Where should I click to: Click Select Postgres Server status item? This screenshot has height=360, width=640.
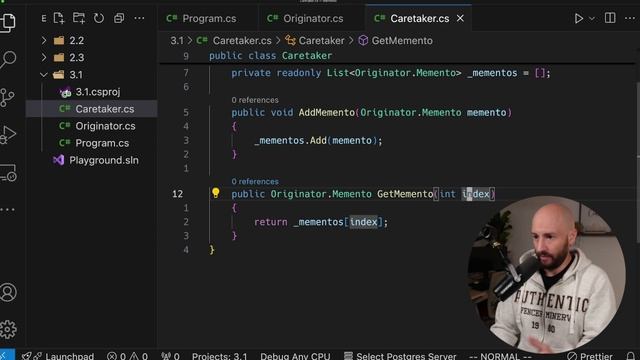[400, 356]
